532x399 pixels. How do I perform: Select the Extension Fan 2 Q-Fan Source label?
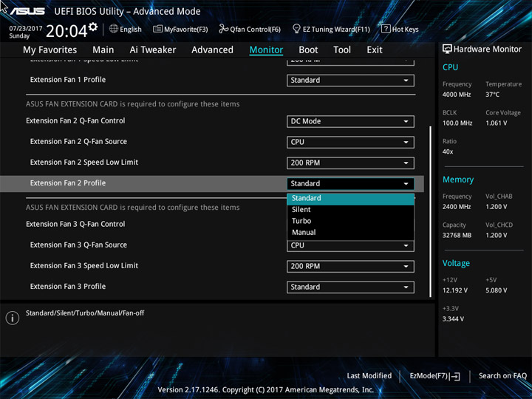click(x=78, y=141)
